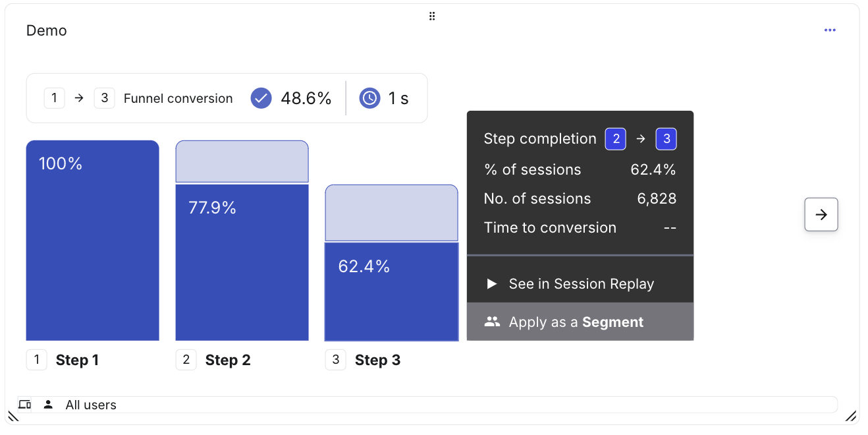This screenshot has width=868, height=435.
Task: Click the play icon for Session Replay
Action: point(491,284)
